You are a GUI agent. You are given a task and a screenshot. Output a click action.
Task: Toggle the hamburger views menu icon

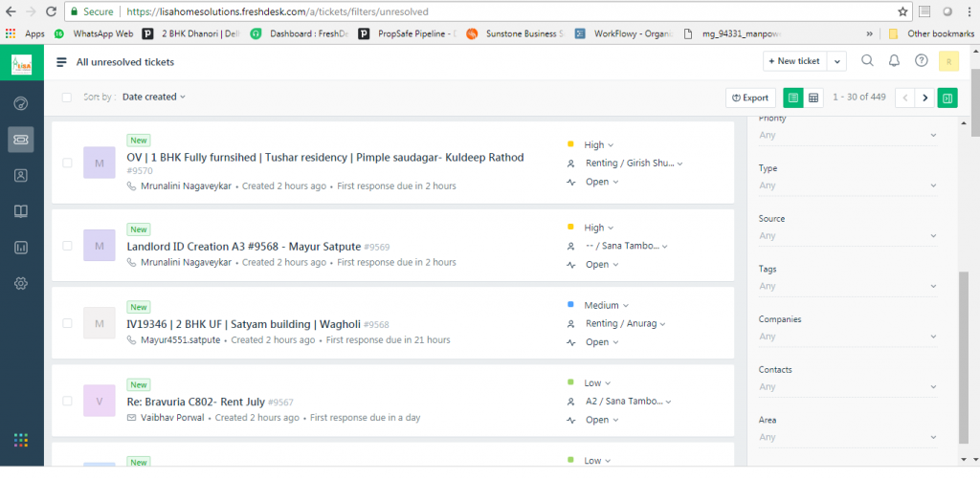[61, 62]
